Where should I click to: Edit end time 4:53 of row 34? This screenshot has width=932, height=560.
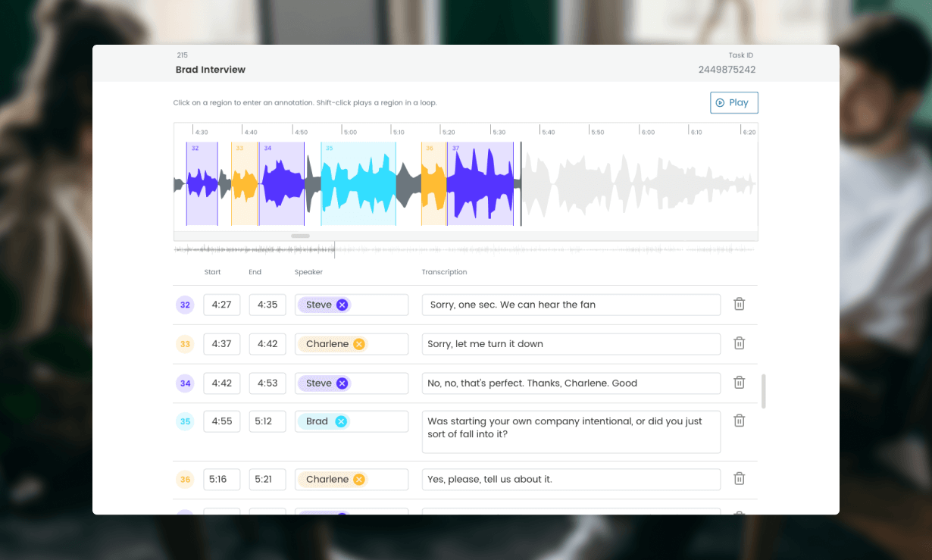point(267,383)
